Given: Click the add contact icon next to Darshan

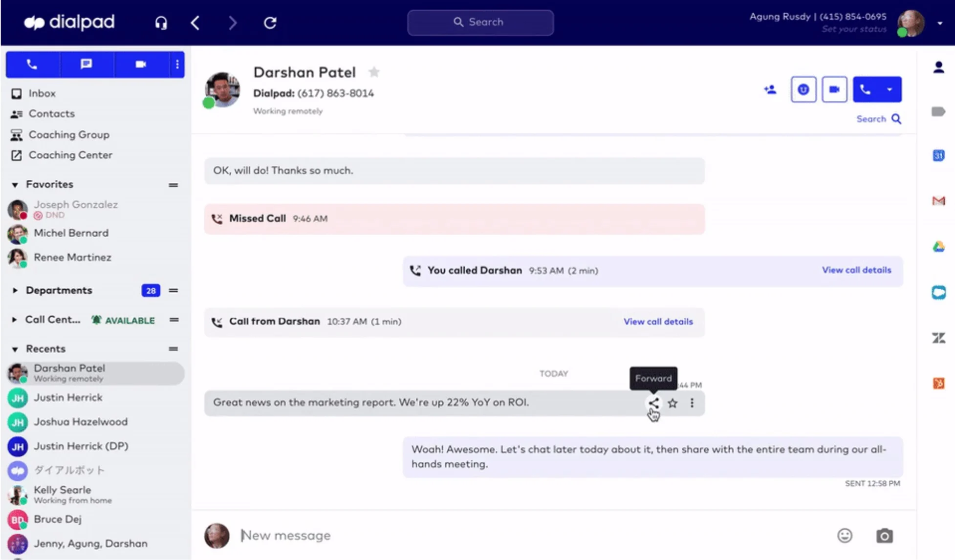Looking at the screenshot, I should [x=771, y=89].
